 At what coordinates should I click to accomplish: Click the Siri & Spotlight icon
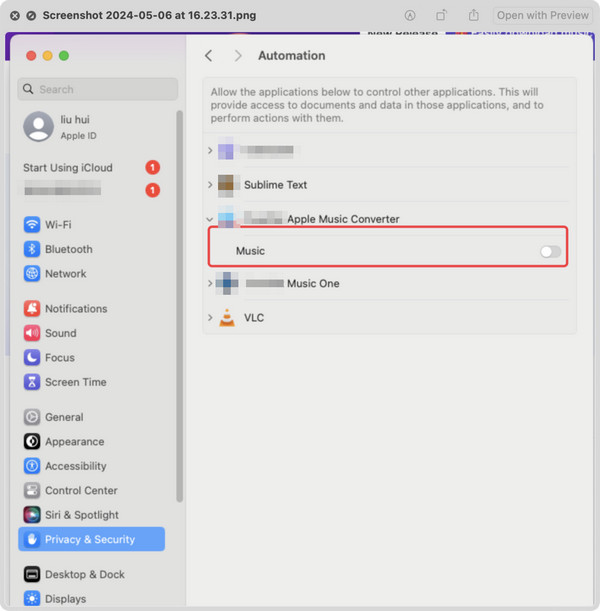pyautogui.click(x=32, y=515)
